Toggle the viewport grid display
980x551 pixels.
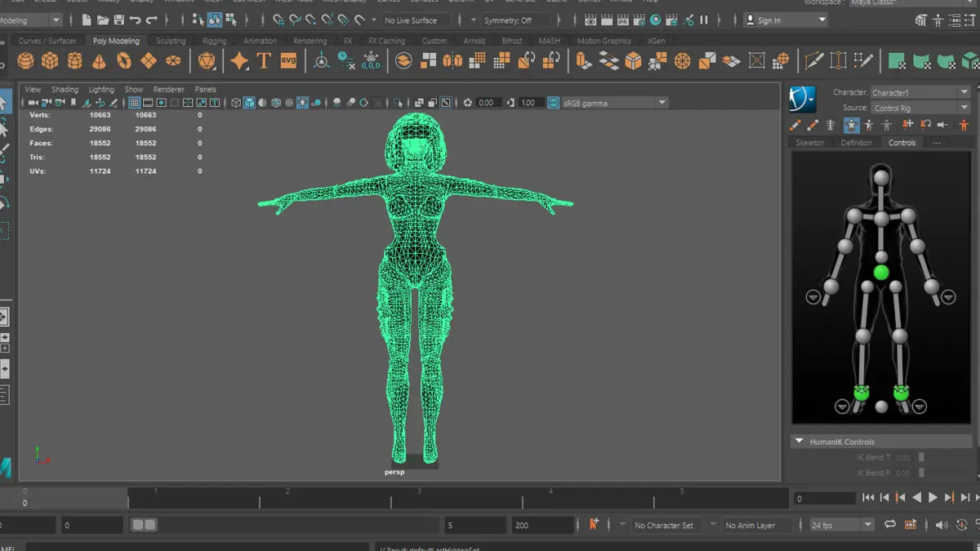[135, 103]
